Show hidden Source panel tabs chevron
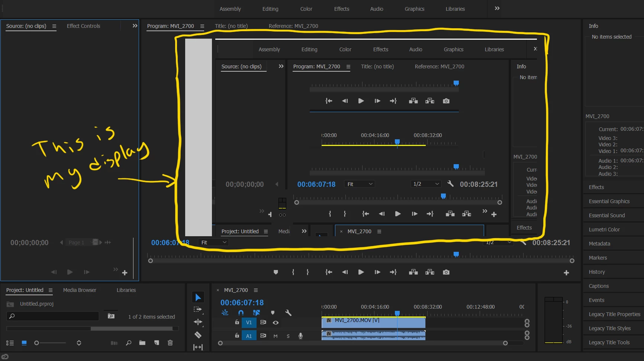Image resolution: width=644 pixels, height=361 pixels. click(135, 26)
